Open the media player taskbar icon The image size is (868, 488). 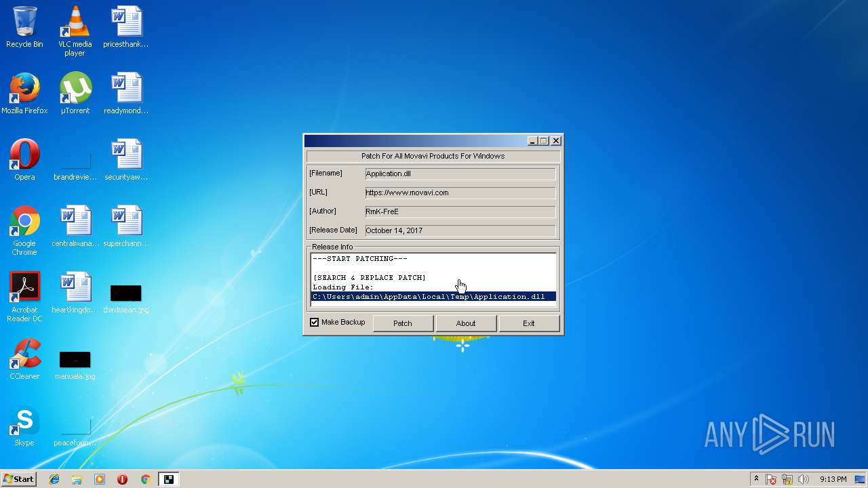pyautogui.click(x=100, y=479)
